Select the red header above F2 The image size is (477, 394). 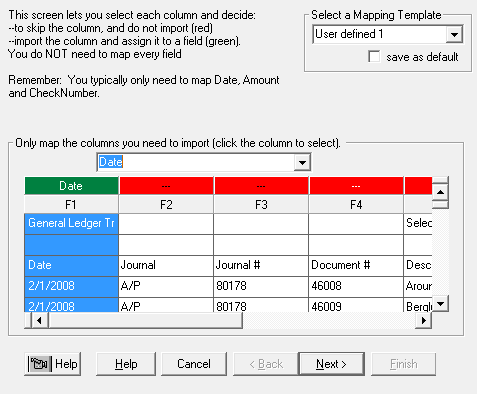[x=166, y=186]
